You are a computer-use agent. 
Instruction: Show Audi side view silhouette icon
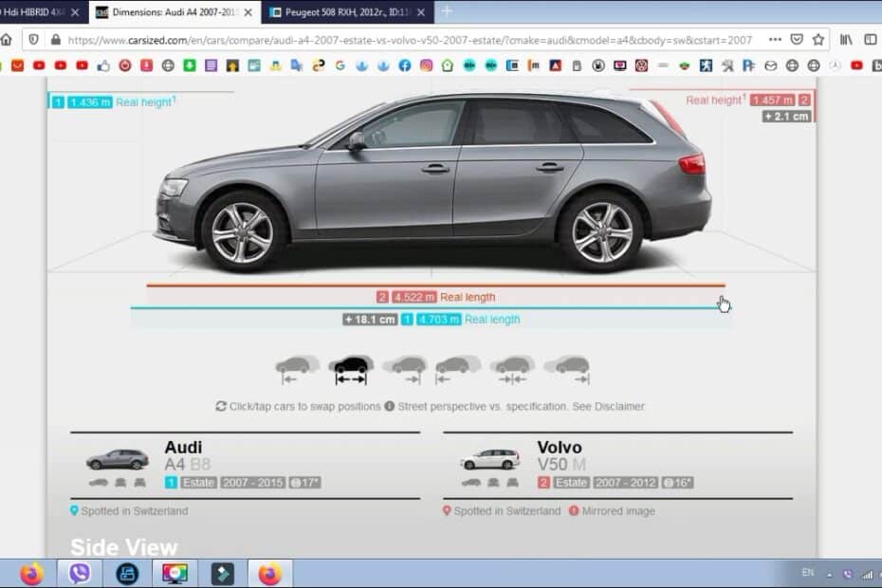tap(99, 482)
